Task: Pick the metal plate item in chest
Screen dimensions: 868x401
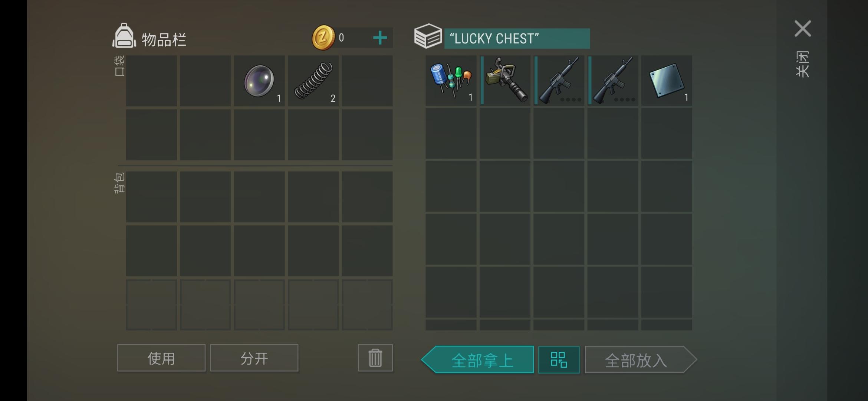Action: [x=667, y=81]
